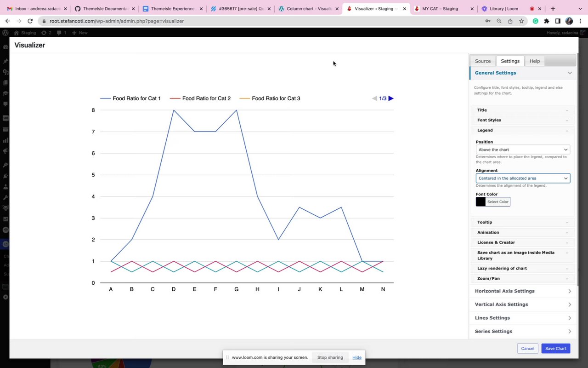Click the black Font Color swatch
This screenshot has width=588, height=368.
tap(481, 201)
